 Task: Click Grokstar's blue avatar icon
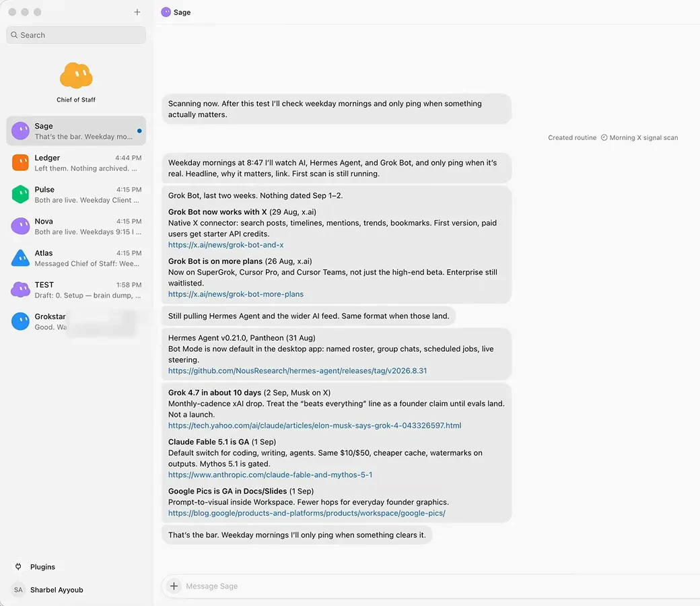[x=21, y=322]
